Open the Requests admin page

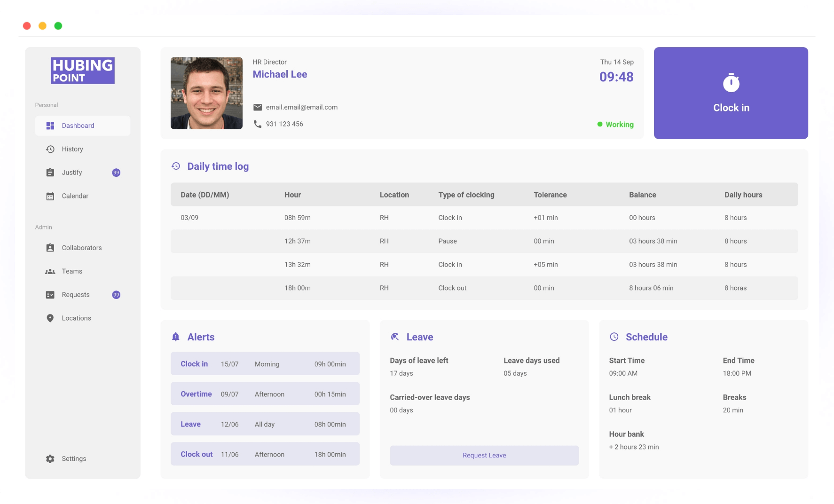[83, 295]
